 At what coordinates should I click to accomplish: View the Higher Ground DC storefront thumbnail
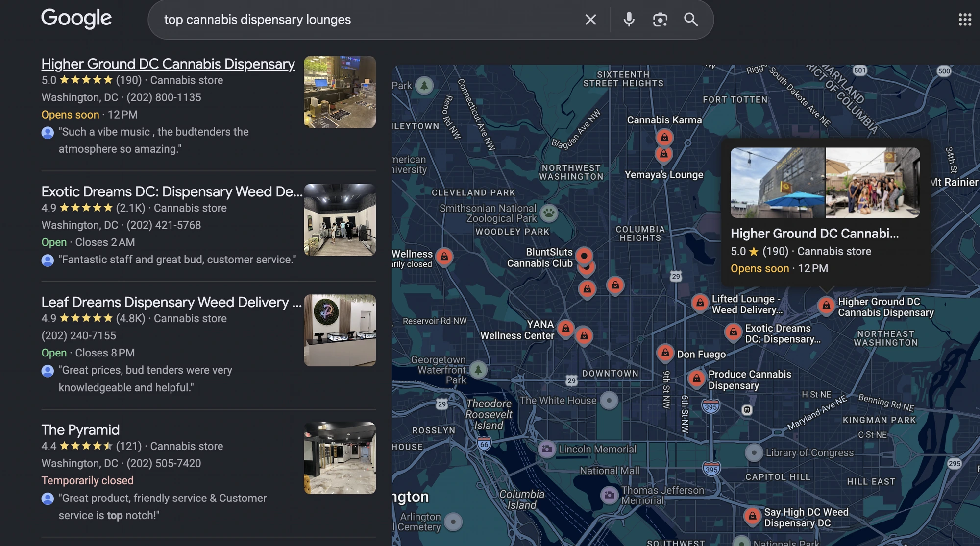pyautogui.click(x=340, y=92)
